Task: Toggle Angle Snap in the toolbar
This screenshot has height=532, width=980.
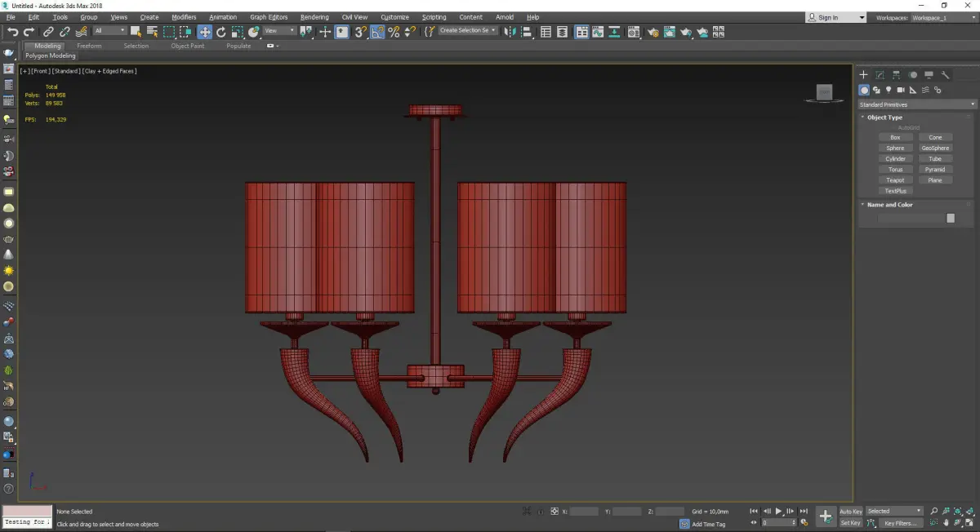Action: pyautogui.click(x=377, y=32)
